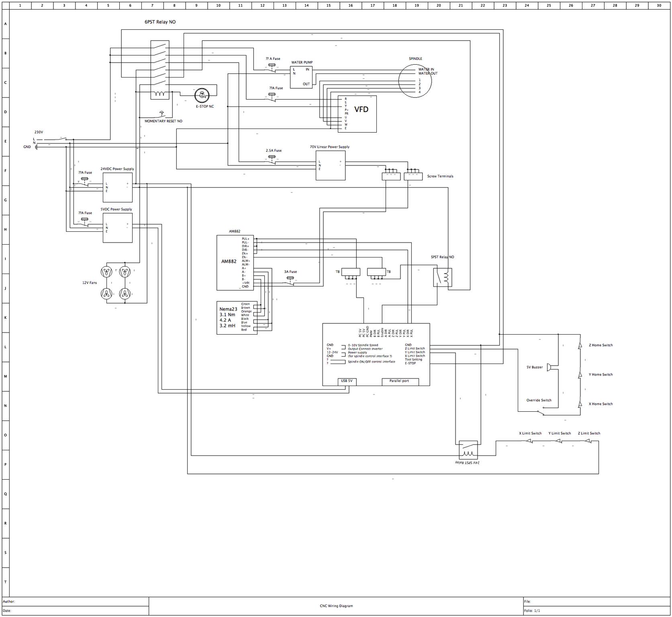Viewport: 672px width, 617px height.
Task: Select the 24V SPST Relay symbol
Action: tap(468, 450)
